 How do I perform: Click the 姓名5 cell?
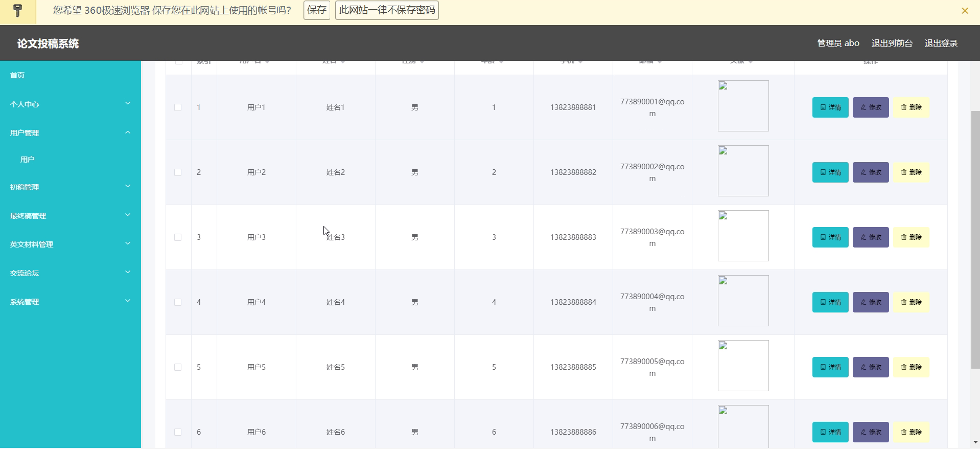[336, 367]
